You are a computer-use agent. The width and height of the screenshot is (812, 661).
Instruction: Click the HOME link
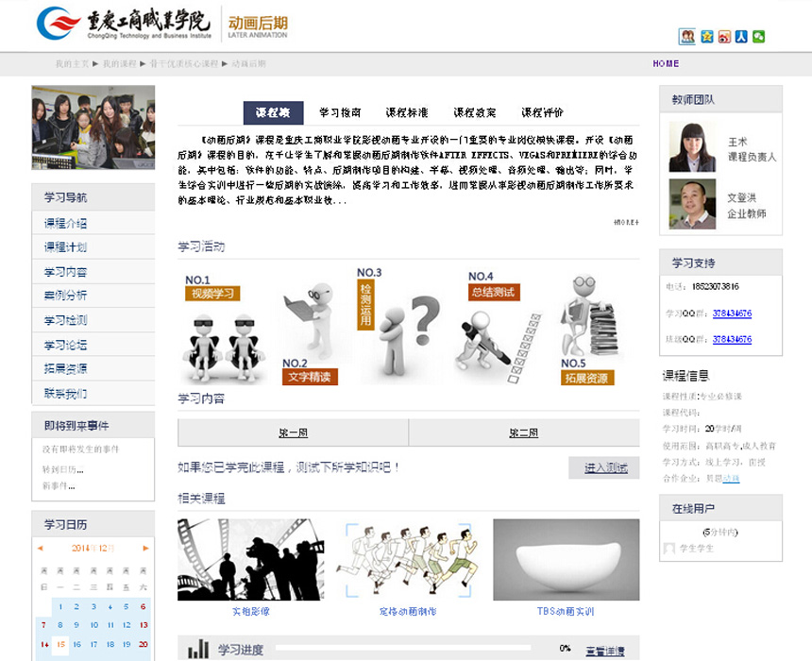(x=666, y=64)
